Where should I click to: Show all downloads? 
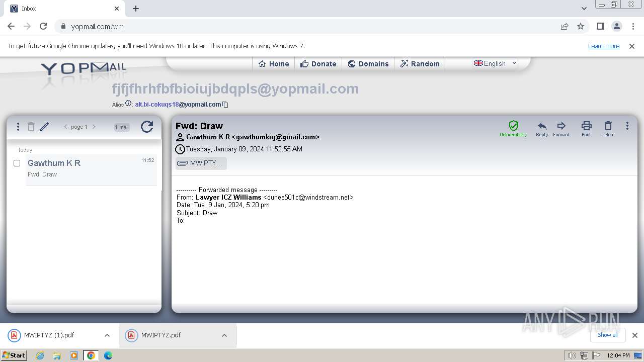[x=607, y=335]
